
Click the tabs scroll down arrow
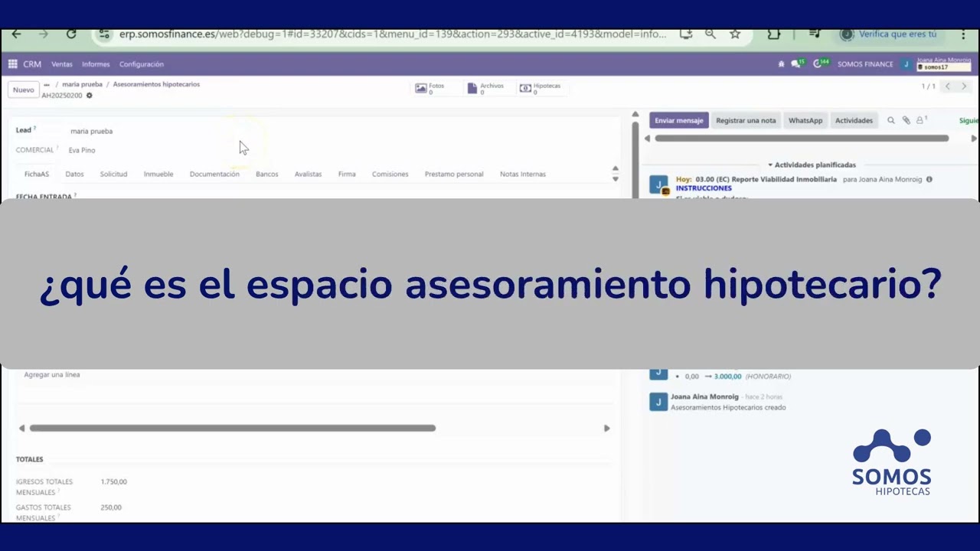[615, 179]
